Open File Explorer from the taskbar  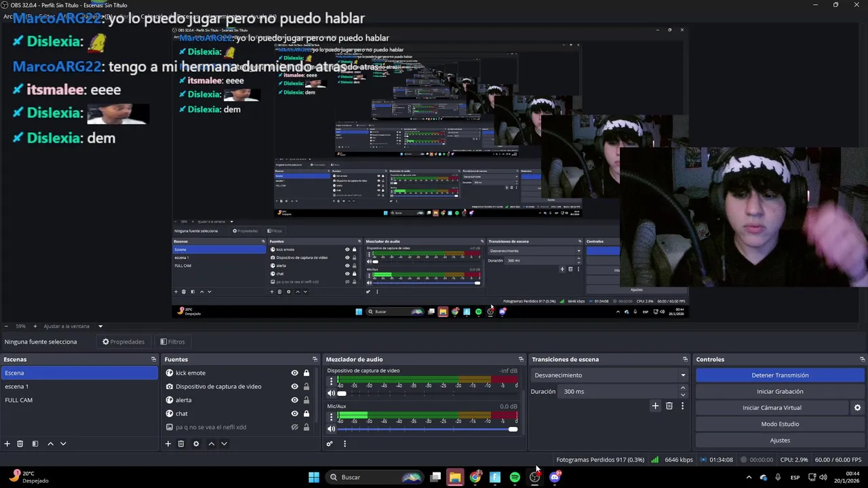click(455, 477)
